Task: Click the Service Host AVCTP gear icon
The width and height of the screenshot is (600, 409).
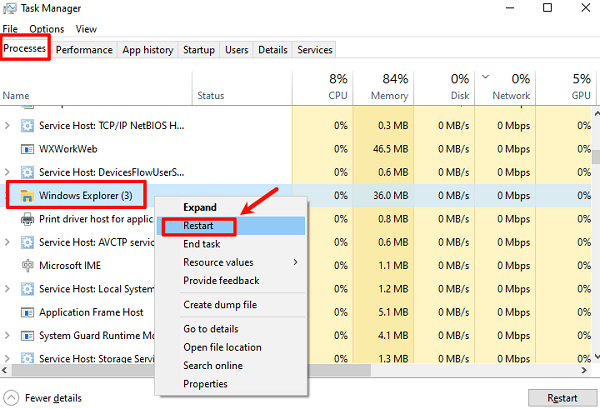Action: 27,243
